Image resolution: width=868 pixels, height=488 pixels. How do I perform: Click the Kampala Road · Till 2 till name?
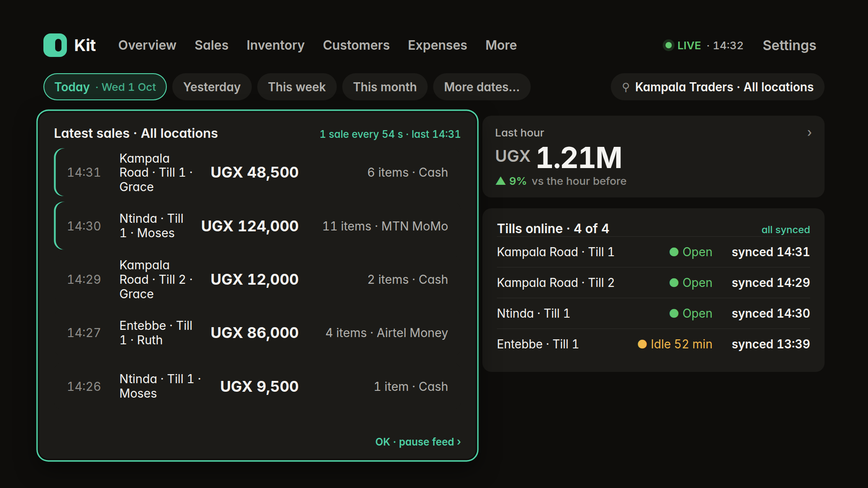556,283
